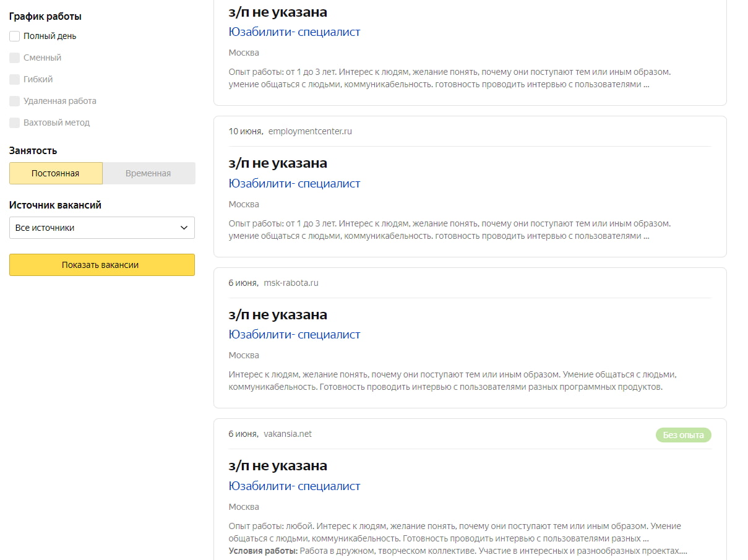Toggle the Сменный schedule checkbox
Screen dimensions: 748x560
15,58
